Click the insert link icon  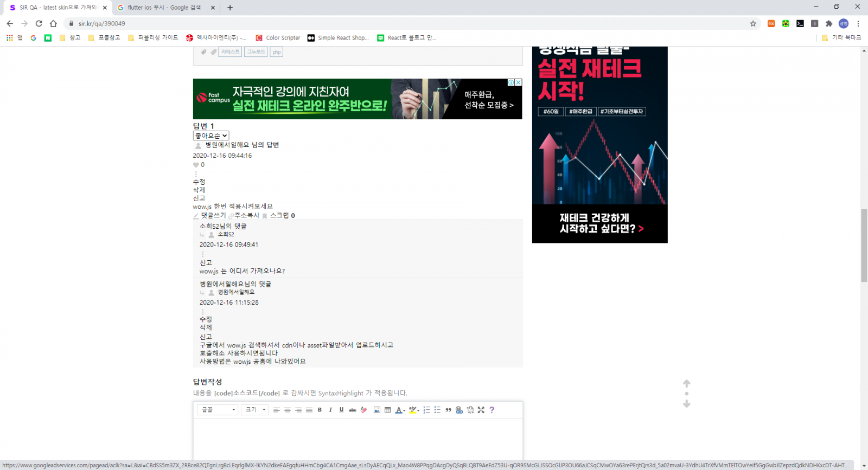[x=459, y=410]
